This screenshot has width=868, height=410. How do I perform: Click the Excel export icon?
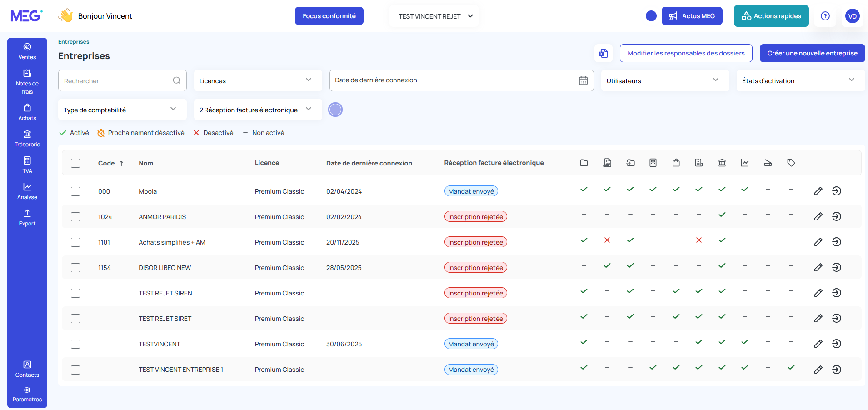603,53
